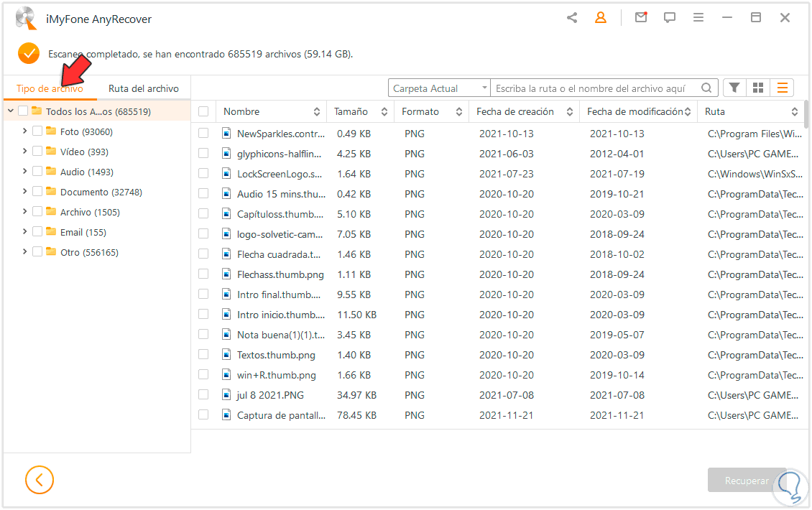
Task: Click sort arrows on Fecha de creación
Action: coord(570,111)
